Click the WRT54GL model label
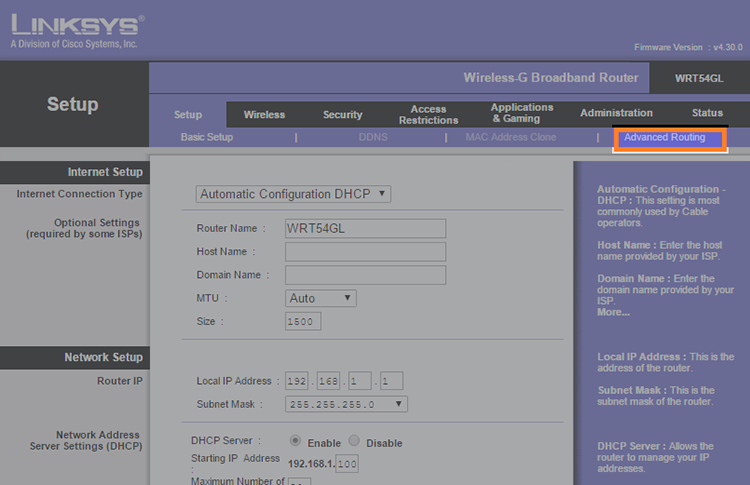The image size is (750, 485). (699, 78)
